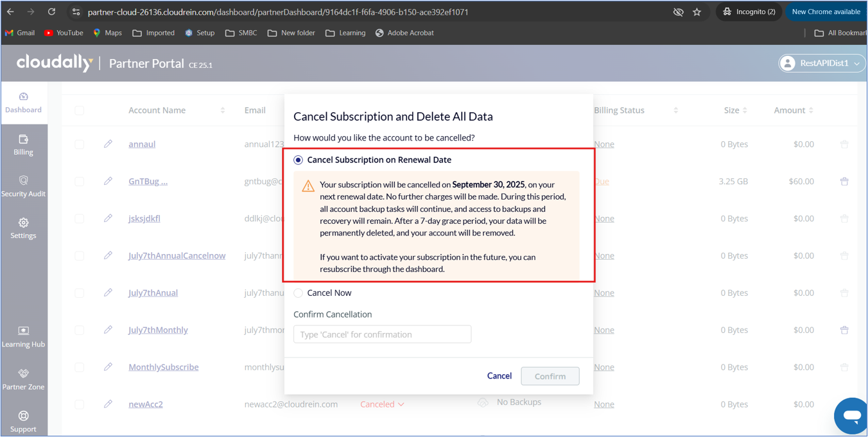868x437 pixels.
Task: Open the All Bookmarks folder
Action: [840, 33]
